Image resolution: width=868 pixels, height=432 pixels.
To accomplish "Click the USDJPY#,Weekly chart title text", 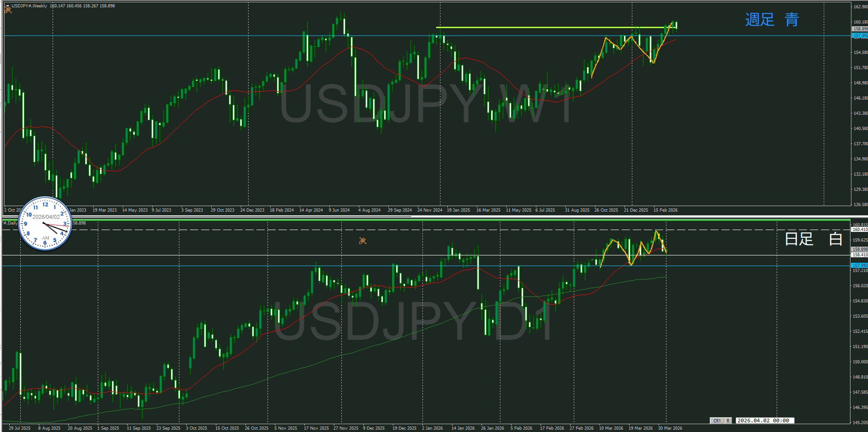I will pyautogui.click(x=29, y=6).
